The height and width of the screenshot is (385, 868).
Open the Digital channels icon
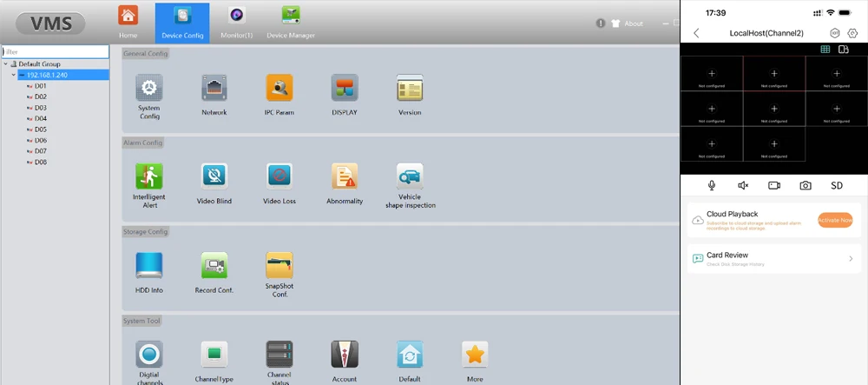(x=149, y=355)
